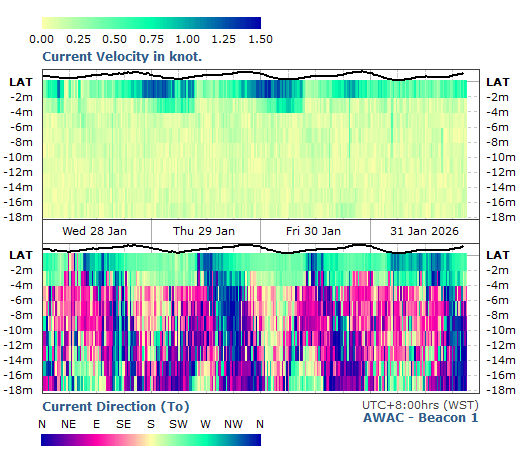Click the 'S' direction legend label

[151, 424]
